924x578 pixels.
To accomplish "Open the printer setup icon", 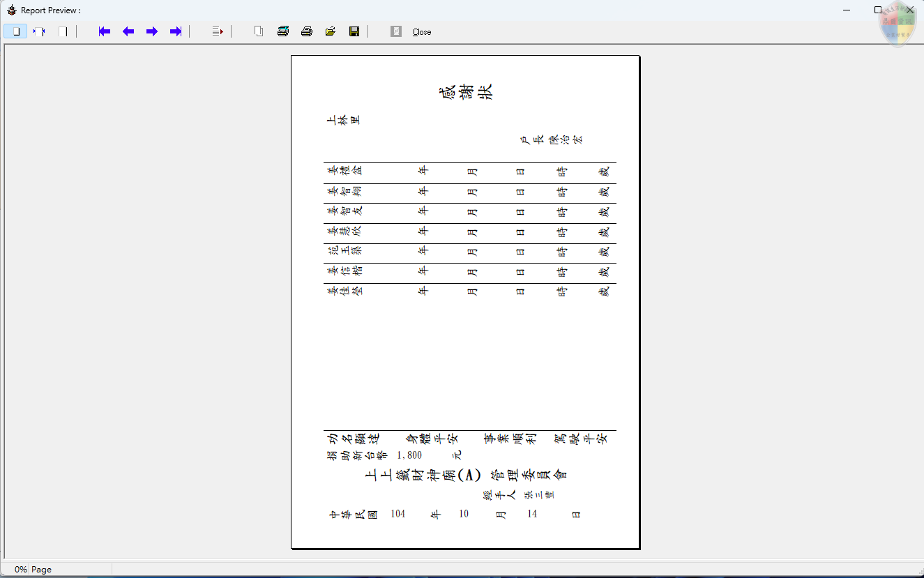I will (x=282, y=31).
